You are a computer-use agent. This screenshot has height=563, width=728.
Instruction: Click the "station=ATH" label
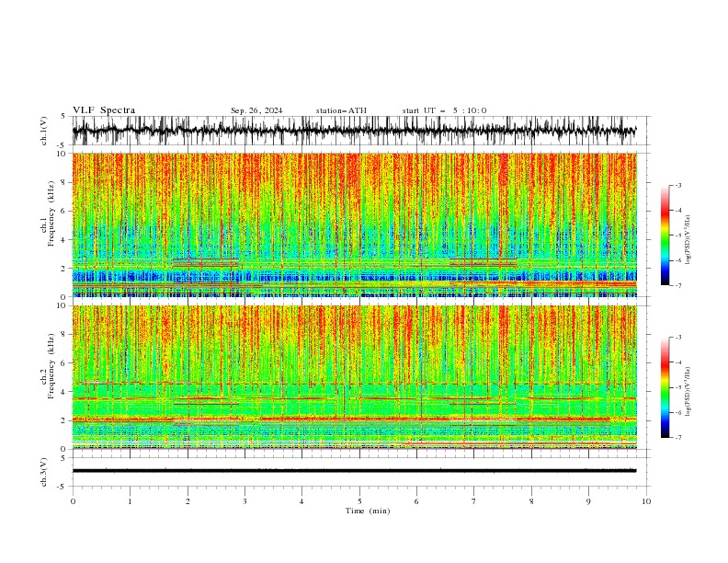341,110
